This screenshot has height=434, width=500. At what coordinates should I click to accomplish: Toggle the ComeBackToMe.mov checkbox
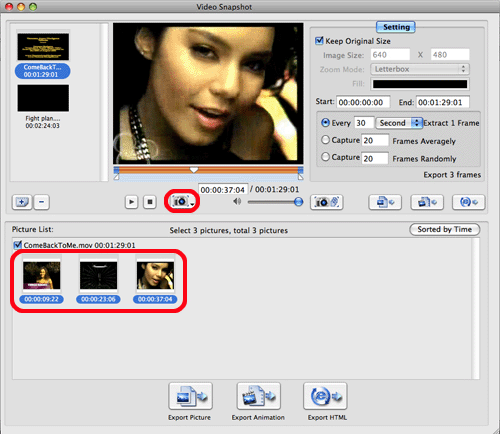[18, 245]
